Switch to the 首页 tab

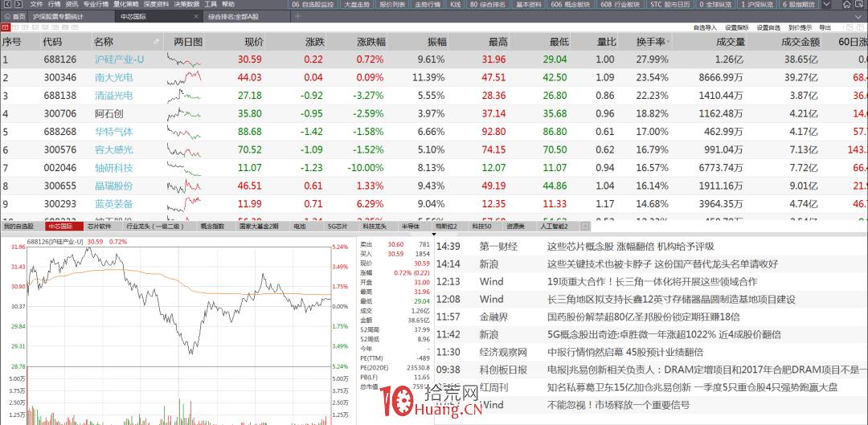pyautogui.click(x=15, y=16)
